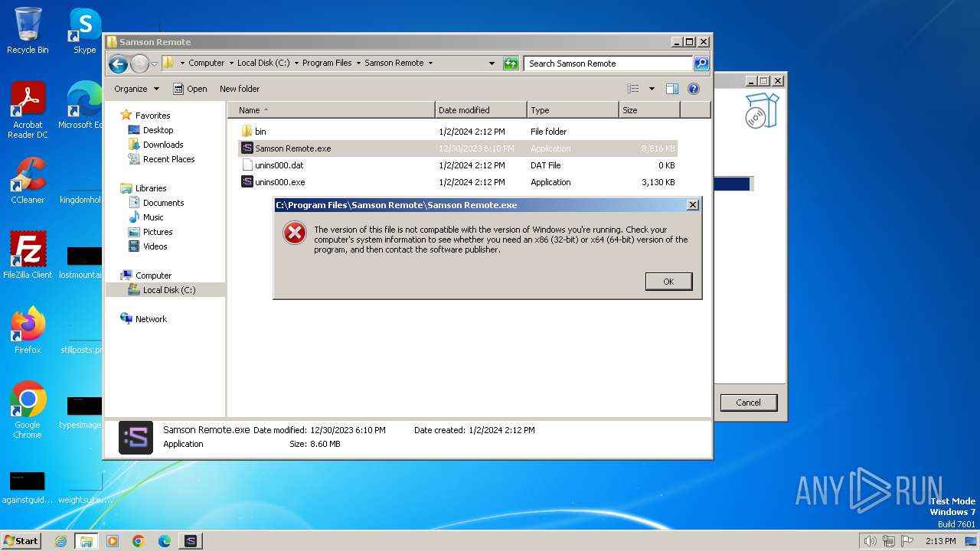Click New folder in toolbar
The height and width of the screenshot is (551, 980).
point(240,89)
